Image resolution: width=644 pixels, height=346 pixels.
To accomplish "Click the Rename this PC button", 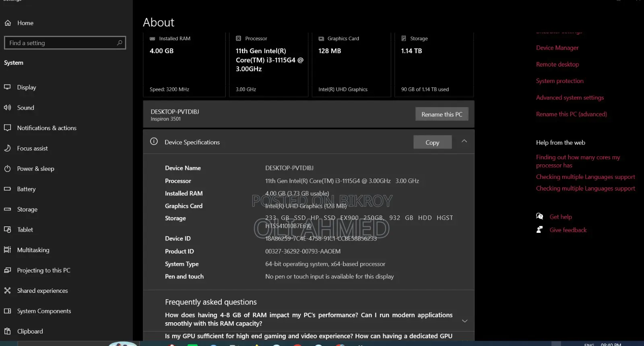I will (442, 114).
